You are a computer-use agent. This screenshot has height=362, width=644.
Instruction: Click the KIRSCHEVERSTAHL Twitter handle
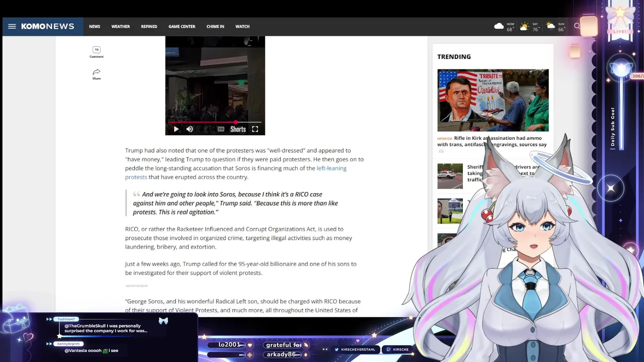(x=355, y=349)
